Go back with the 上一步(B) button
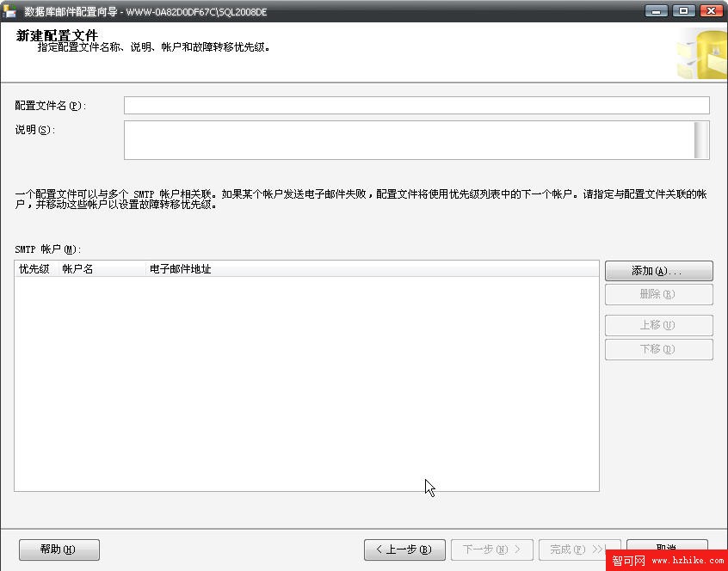The height and width of the screenshot is (571, 728). [x=404, y=550]
